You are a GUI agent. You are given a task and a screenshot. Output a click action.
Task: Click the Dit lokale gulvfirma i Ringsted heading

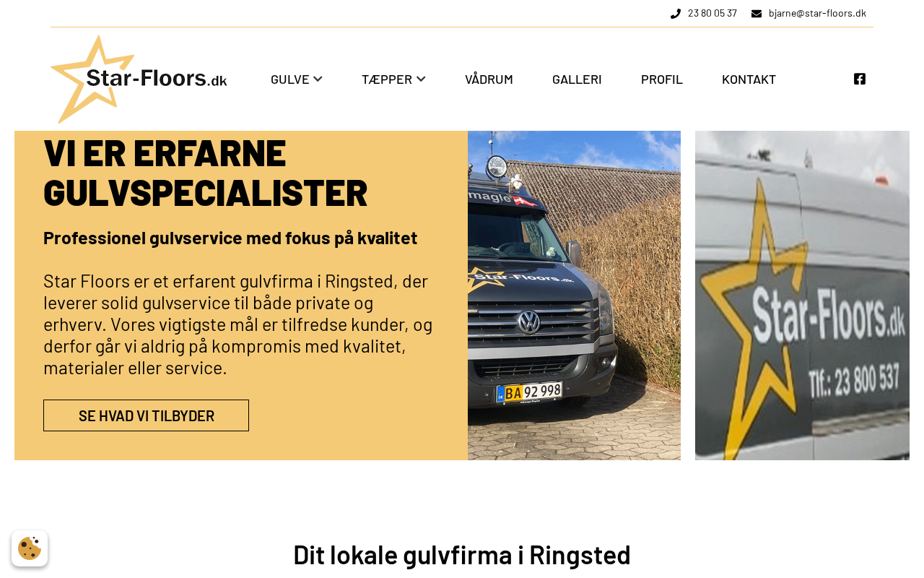point(462,555)
